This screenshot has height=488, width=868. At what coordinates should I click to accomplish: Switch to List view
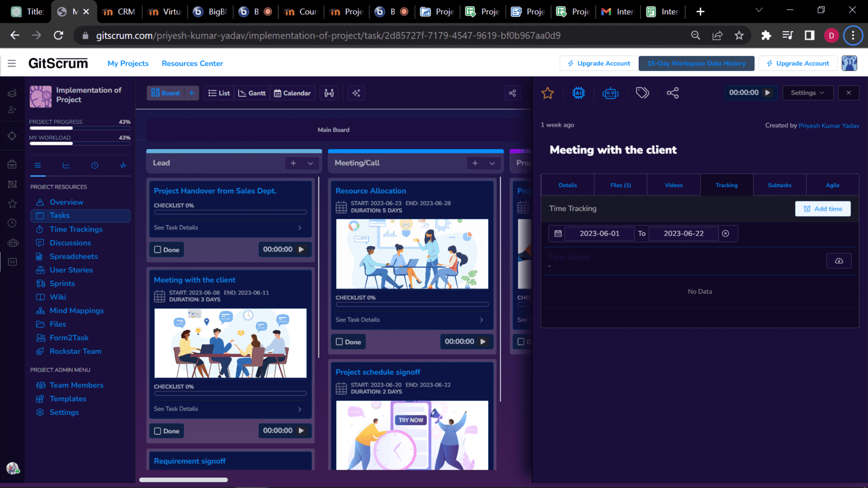[x=219, y=93]
